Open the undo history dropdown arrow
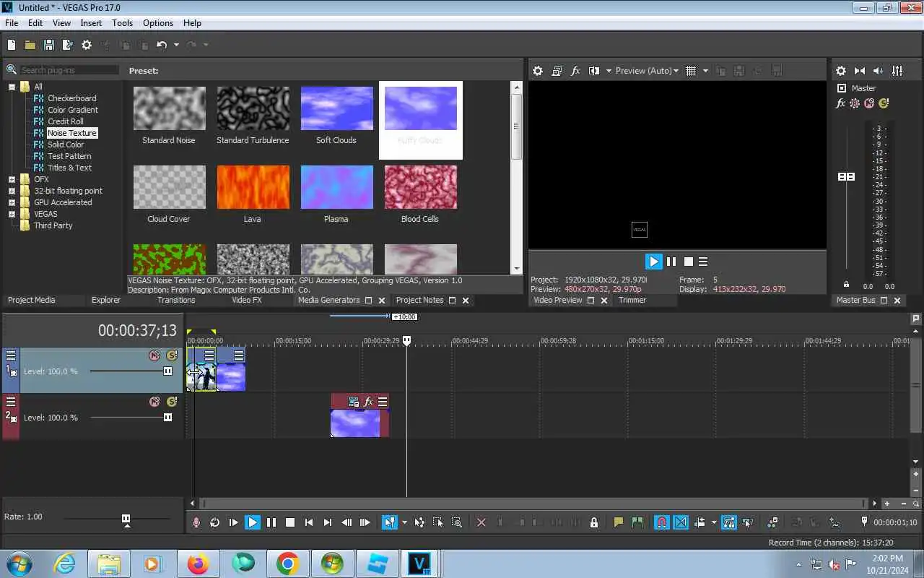Image resolution: width=924 pixels, height=578 pixels. pos(176,45)
